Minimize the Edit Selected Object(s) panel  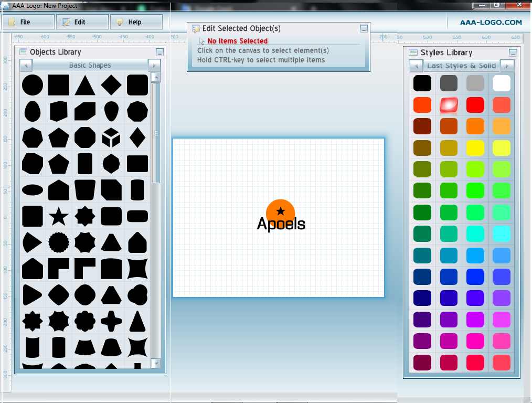[364, 29]
